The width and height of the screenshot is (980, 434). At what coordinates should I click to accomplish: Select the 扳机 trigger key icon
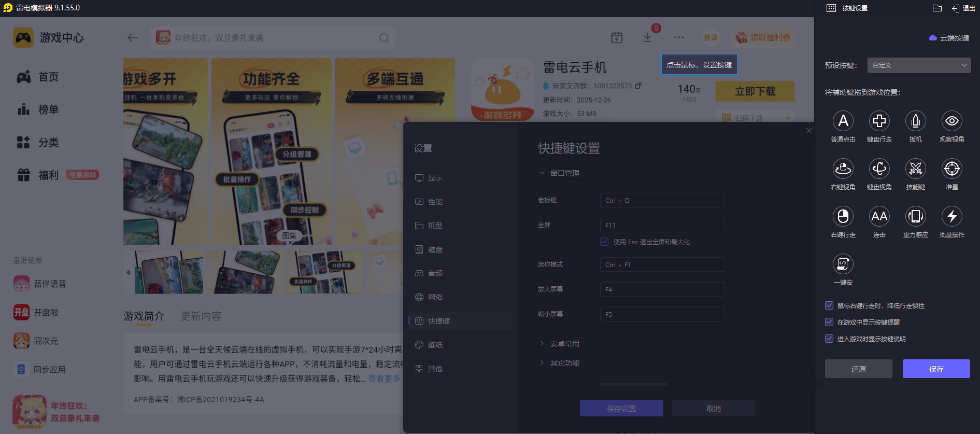pyautogui.click(x=916, y=121)
